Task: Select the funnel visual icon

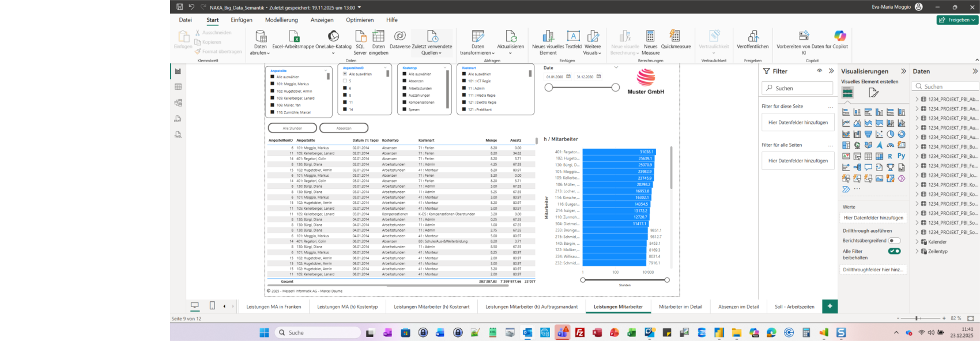Action: coord(868,134)
